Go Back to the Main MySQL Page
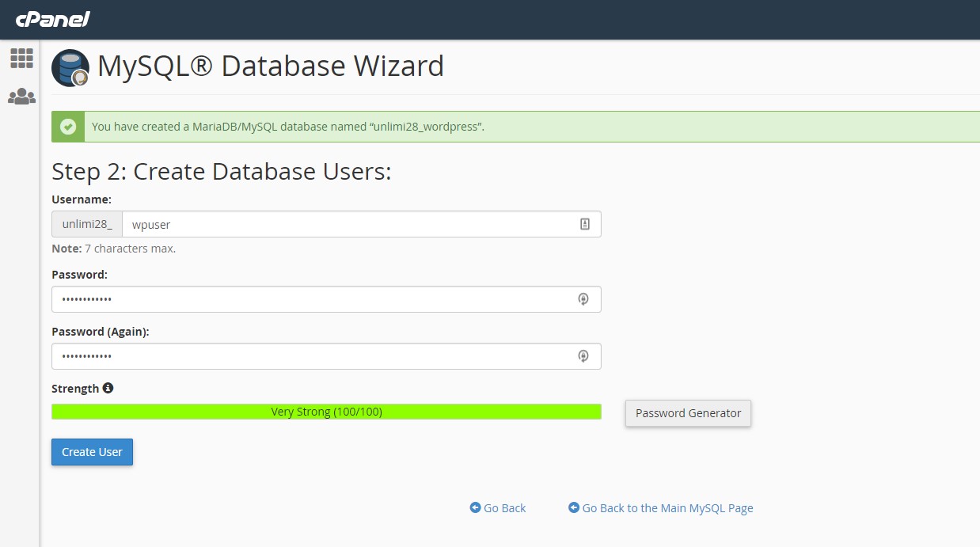The image size is (980, 547). tap(660, 507)
